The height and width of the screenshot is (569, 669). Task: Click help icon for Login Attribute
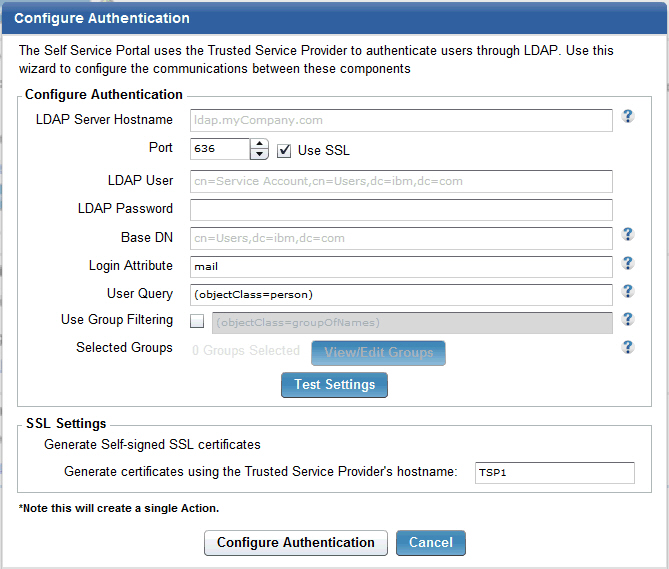628,264
